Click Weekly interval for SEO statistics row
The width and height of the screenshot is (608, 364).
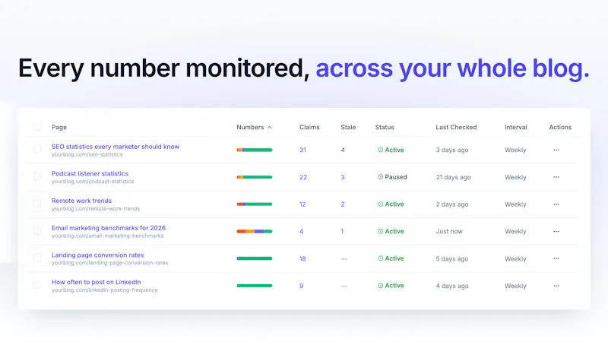(515, 150)
